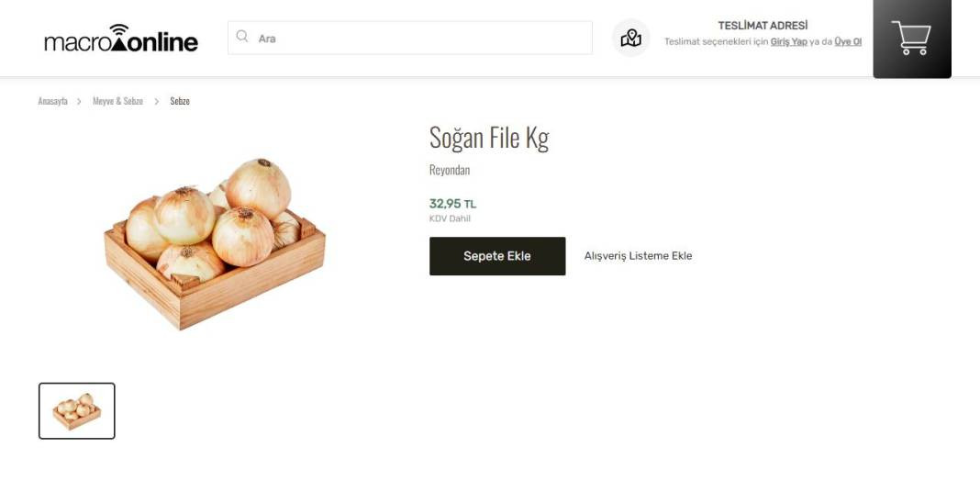Click breadcrumb arrow after Anasayfa
This screenshot has width=980, height=481.
click(x=80, y=101)
